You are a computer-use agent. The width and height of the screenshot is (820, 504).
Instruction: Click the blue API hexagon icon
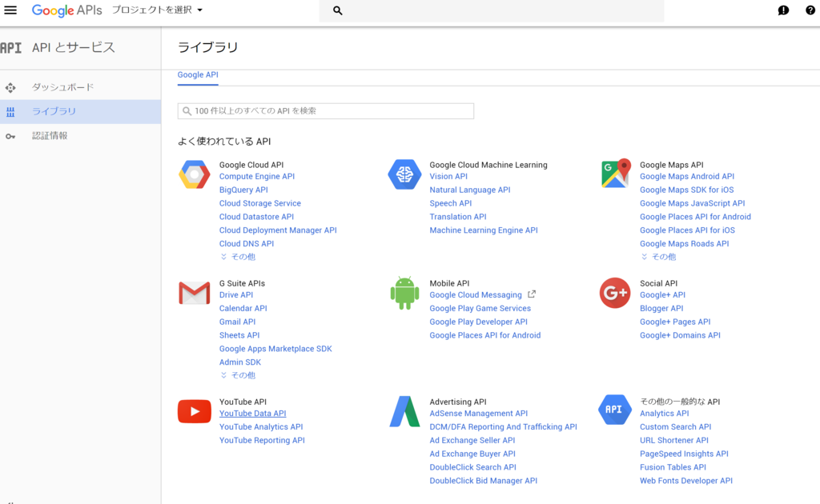click(614, 410)
